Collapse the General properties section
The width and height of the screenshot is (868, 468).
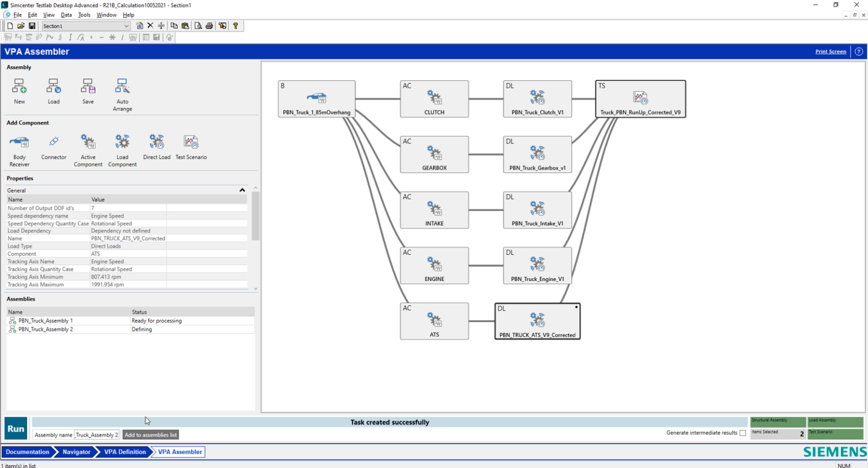242,190
